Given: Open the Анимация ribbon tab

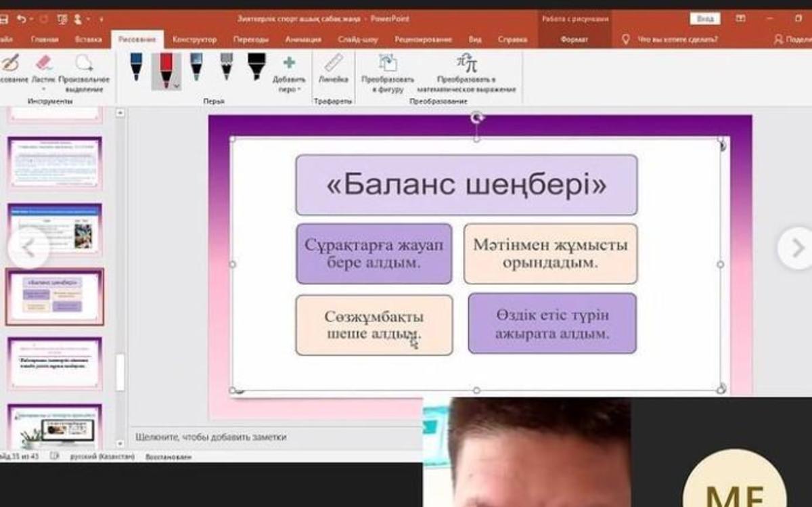Looking at the screenshot, I should pyautogui.click(x=302, y=40).
